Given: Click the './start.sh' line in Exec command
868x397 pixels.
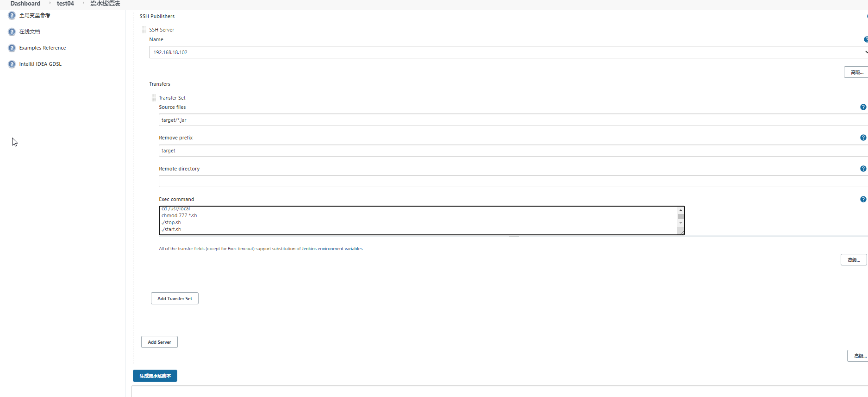Looking at the screenshot, I should 171,229.
